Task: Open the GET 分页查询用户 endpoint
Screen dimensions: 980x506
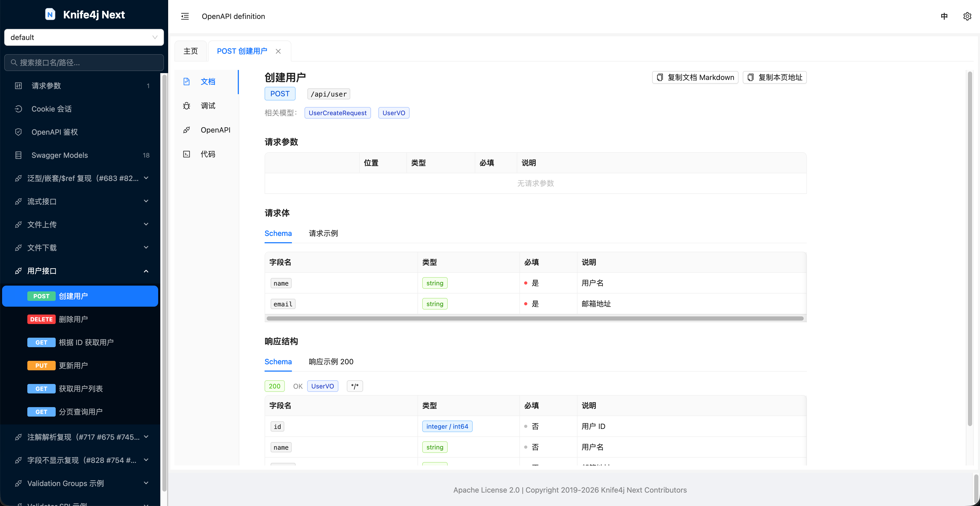Action: click(x=80, y=412)
